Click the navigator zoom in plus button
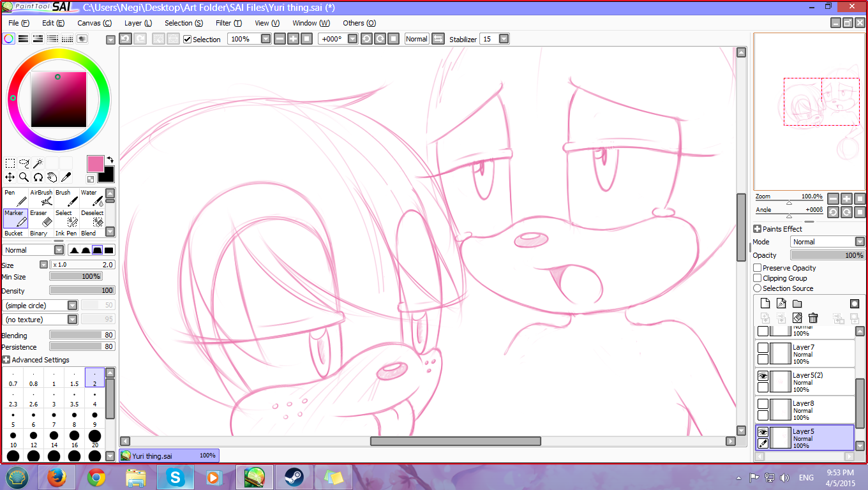The image size is (868, 490). pos(846,198)
